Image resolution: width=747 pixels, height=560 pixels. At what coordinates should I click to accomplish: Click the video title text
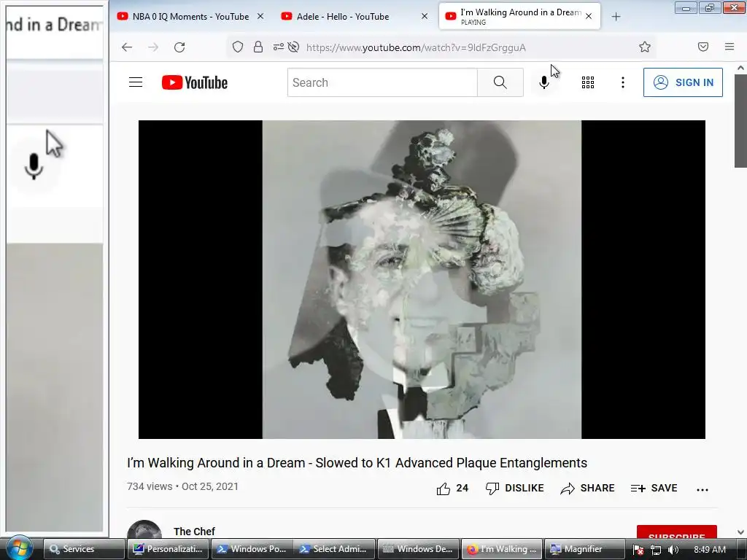(x=357, y=463)
